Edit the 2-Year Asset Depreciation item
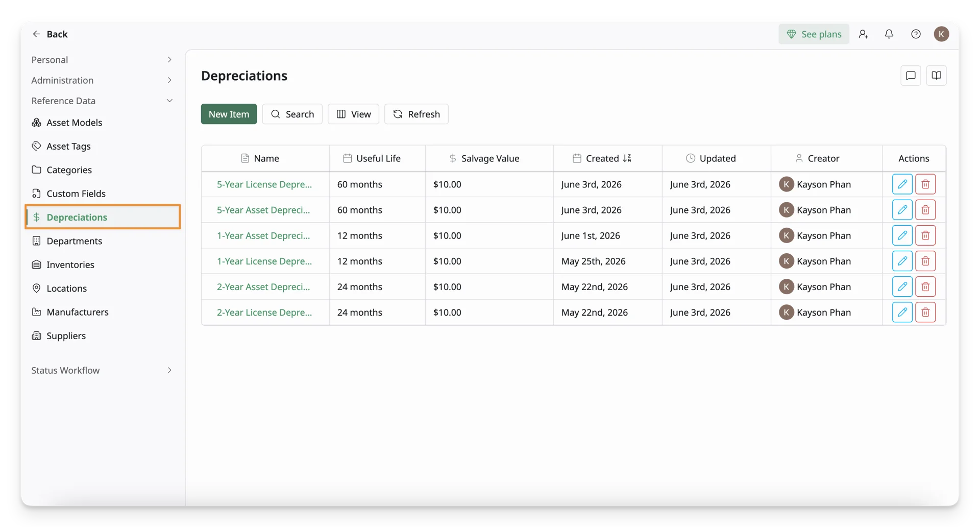Screen dimensions: 980x527 [902, 286]
